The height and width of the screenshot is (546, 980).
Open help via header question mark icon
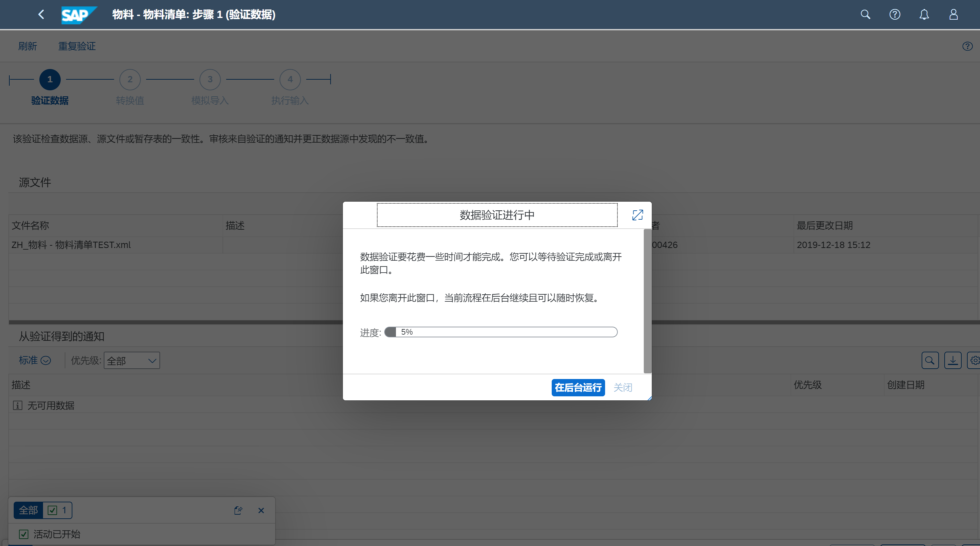click(x=895, y=14)
